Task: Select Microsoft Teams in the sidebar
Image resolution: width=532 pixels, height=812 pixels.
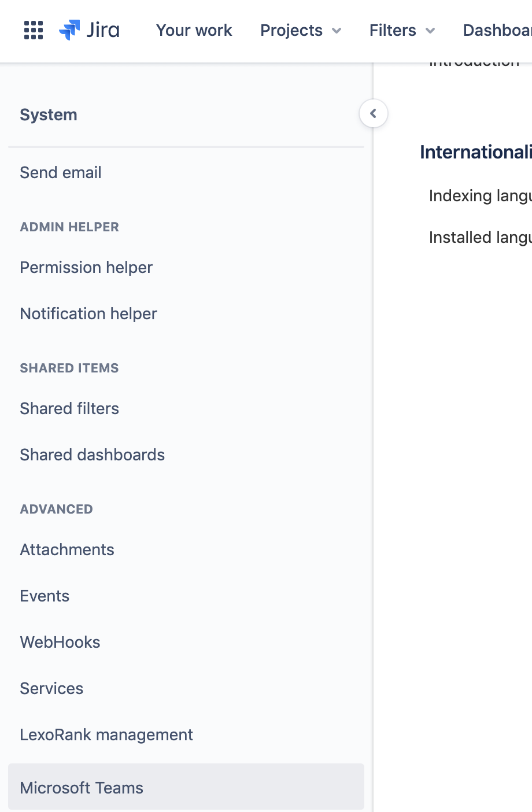Action: pyautogui.click(x=81, y=787)
